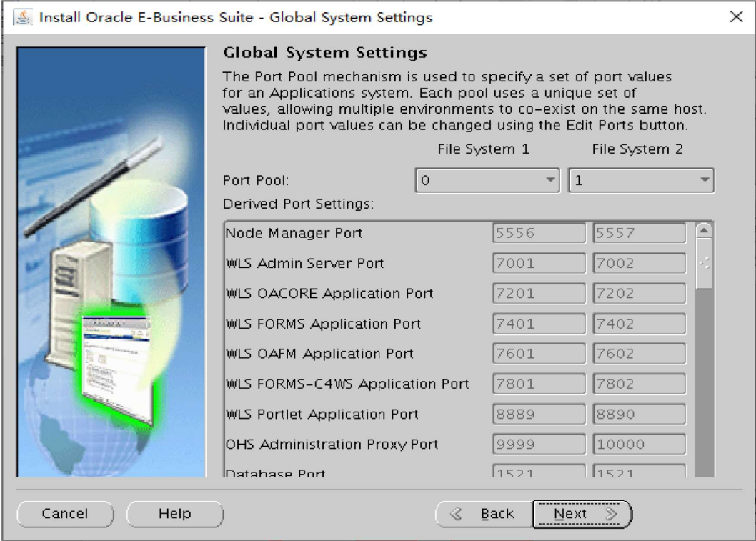Click WLS FORMS-C4WS Application Port field 7801
756x541 pixels.
tap(539, 384)
